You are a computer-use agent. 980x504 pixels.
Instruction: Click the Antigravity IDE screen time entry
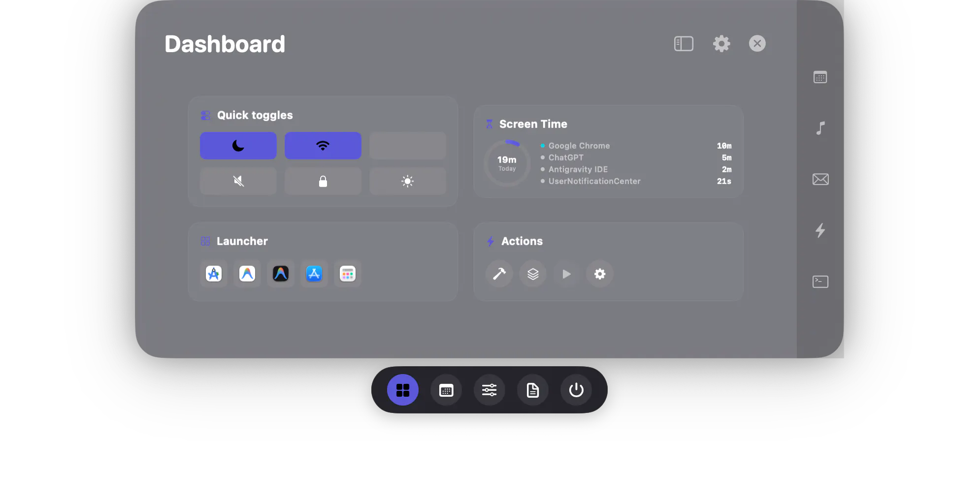click(x=636, y=169)
